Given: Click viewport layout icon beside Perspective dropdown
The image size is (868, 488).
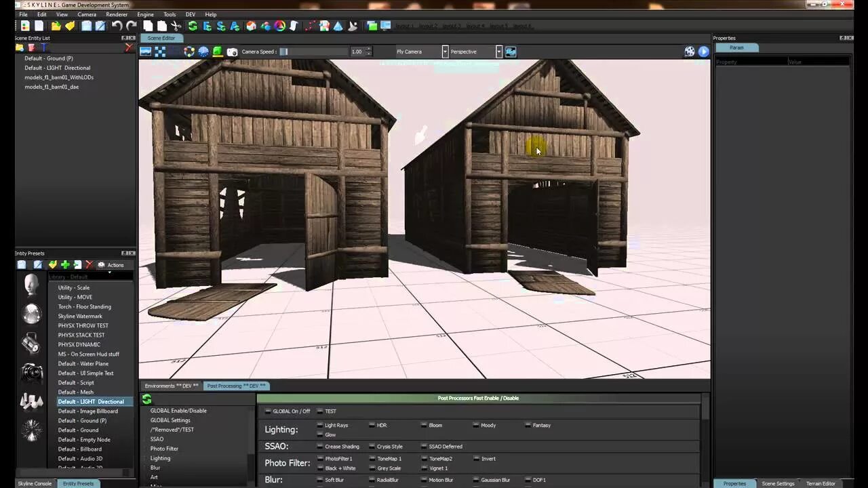Looking at the screenshot, I should click(511, 52).
